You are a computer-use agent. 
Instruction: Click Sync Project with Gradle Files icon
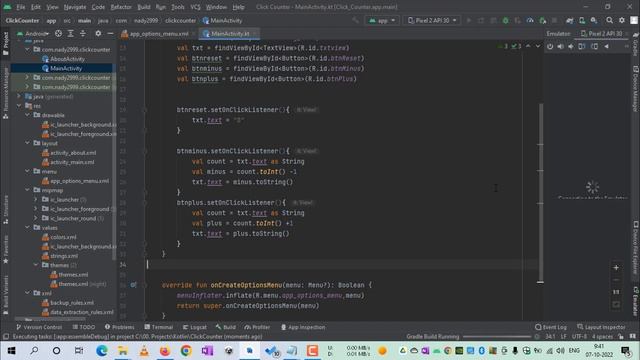click(569, 20)
